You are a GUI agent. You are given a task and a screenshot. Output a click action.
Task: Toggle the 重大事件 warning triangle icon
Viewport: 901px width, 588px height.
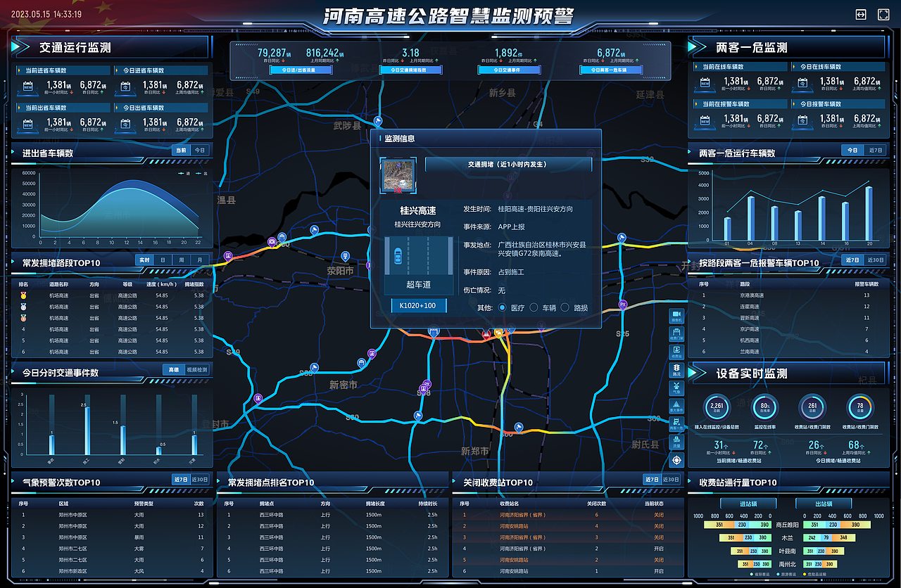676,406
